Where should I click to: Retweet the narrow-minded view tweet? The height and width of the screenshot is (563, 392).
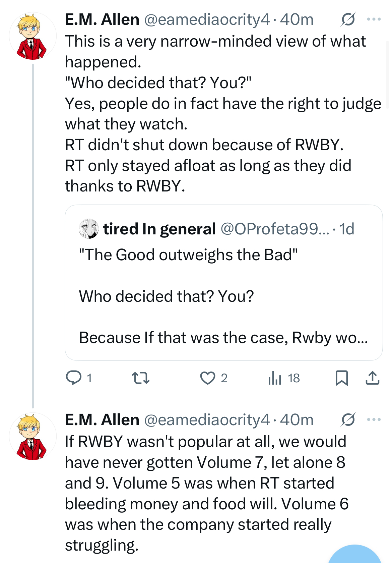pos(141,378)
